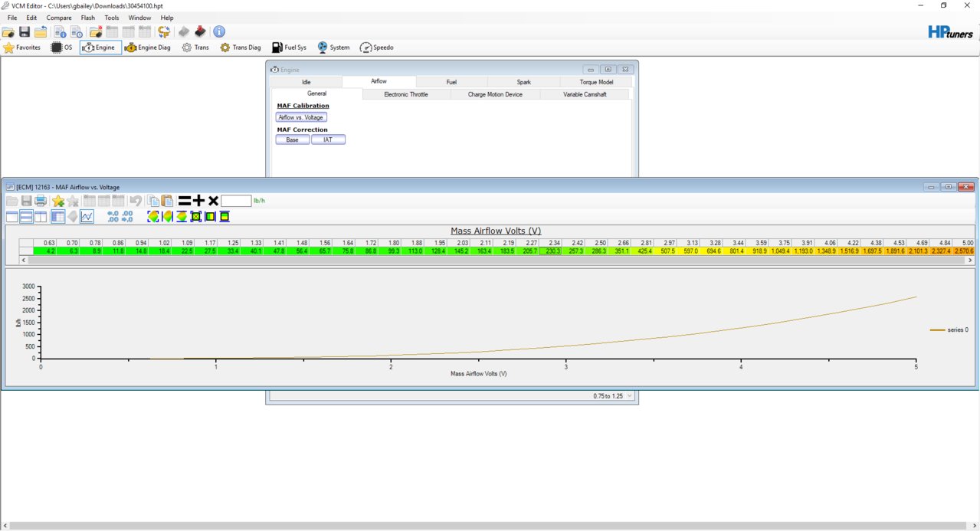The height and width of the screenshot is (531, 980).
Task: Click the plus add-value icon
Action: tap(198, 201)
